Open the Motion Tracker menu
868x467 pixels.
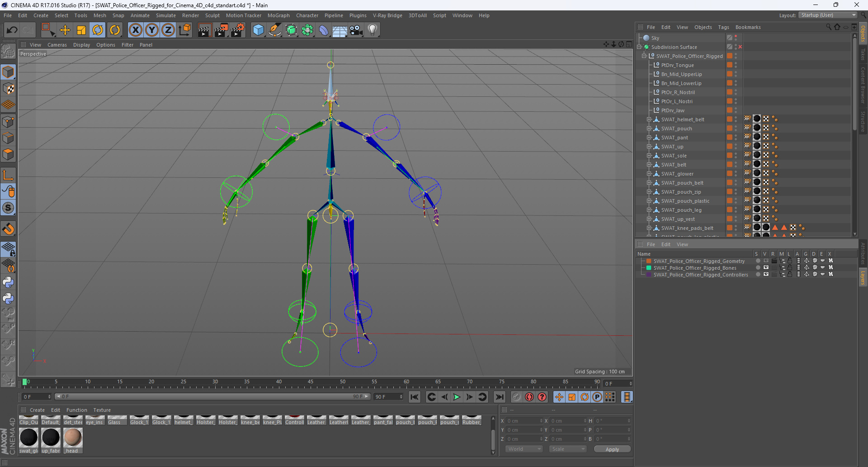244,15
